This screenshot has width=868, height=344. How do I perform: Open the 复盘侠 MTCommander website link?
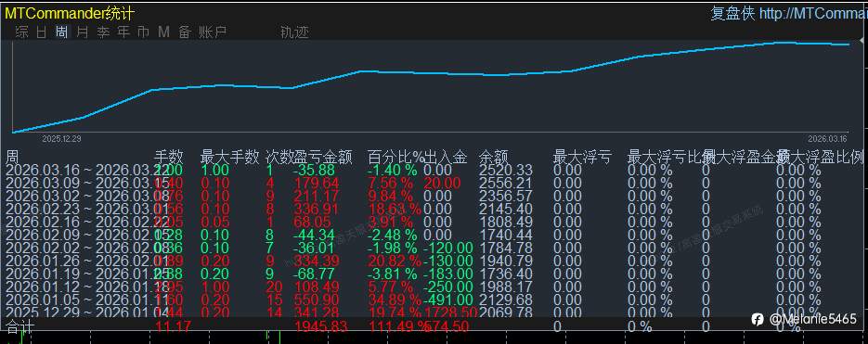click(x=789, y=13)
